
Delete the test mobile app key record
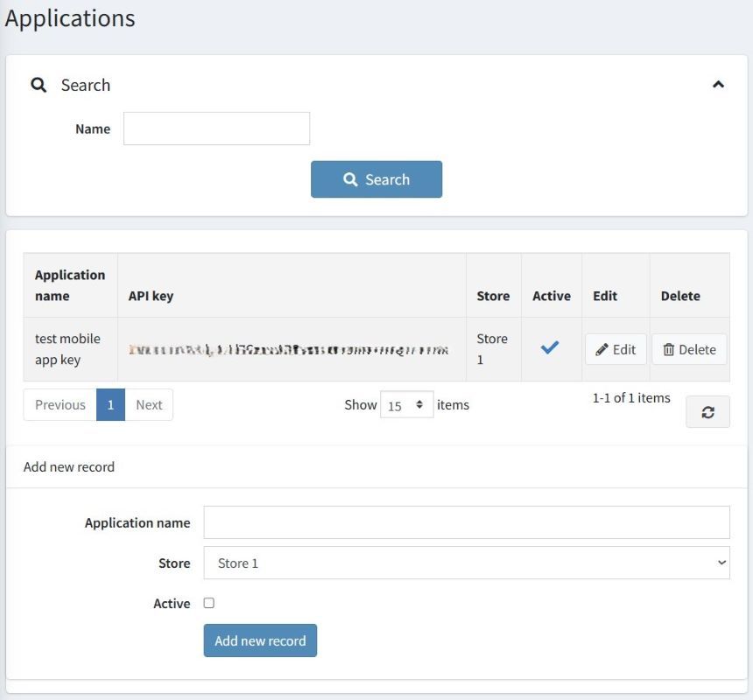(x=689, y=349)
